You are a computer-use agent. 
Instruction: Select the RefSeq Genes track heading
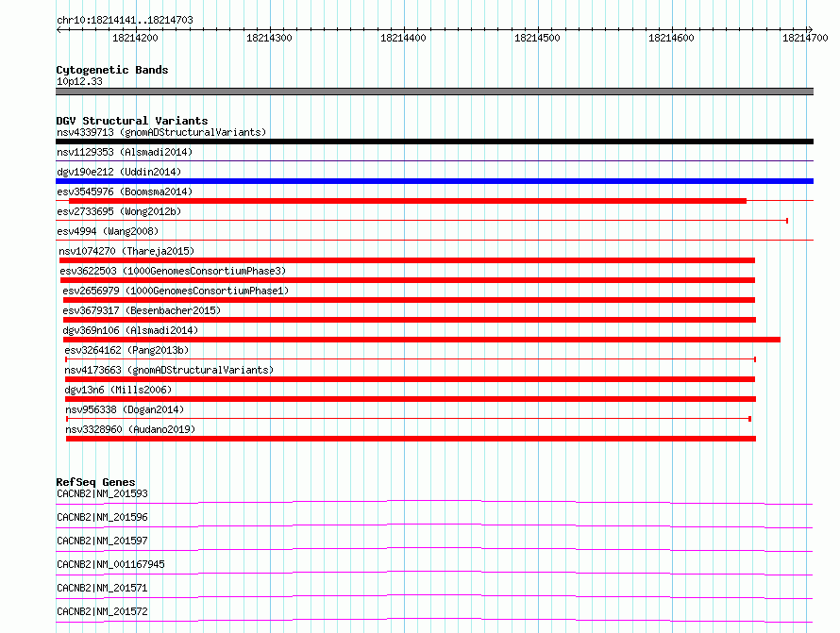tap(96, 482)
